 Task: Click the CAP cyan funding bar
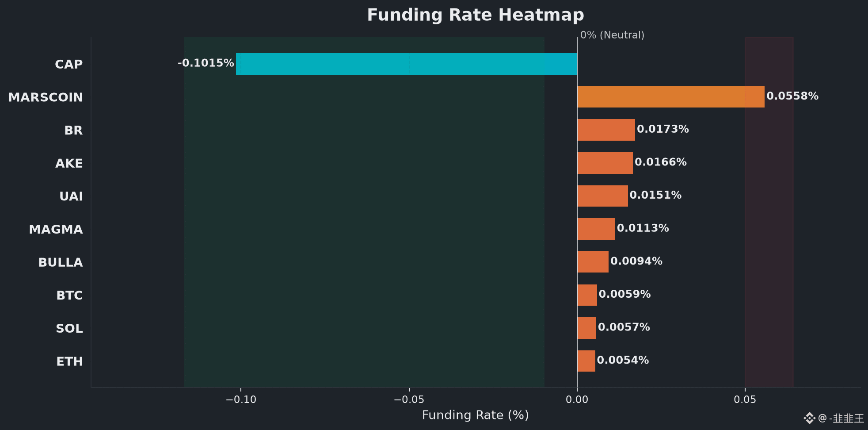pos(407,64)
